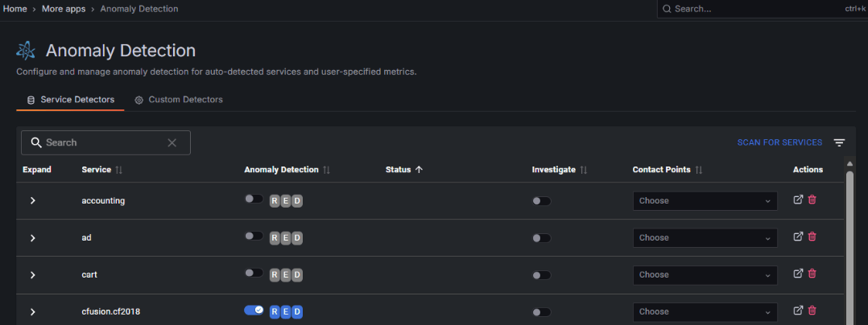Disable anomaly detection for cfusion.cf2018
This screenshot has height=325, width=868.
(254, 310)
